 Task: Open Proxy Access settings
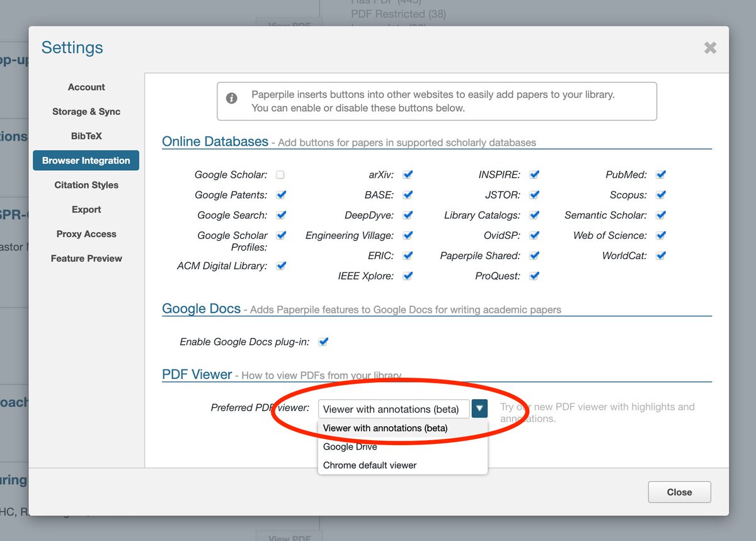(86, 234)
